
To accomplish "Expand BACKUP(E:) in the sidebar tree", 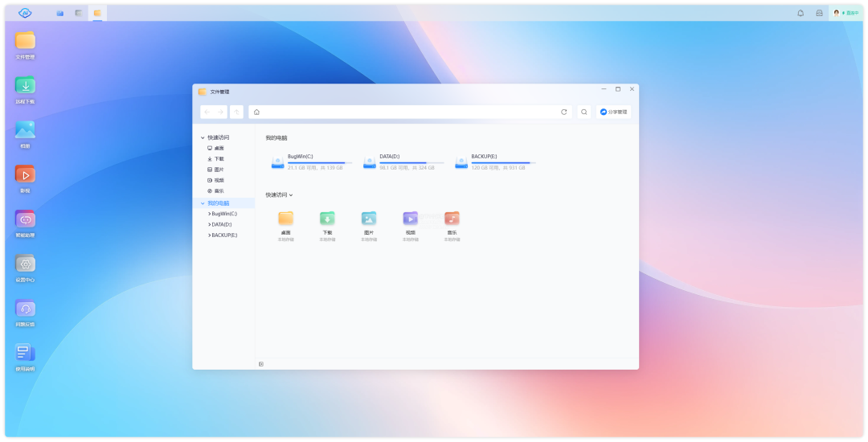I will pos(209,235).
